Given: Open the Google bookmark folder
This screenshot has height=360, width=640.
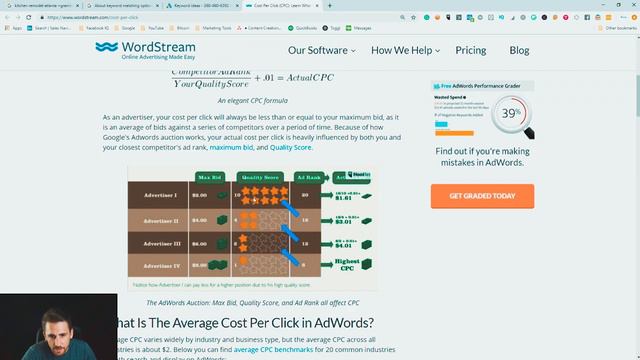Looking at the screenshot, I should pyautogui.click(x=124, y=28).
